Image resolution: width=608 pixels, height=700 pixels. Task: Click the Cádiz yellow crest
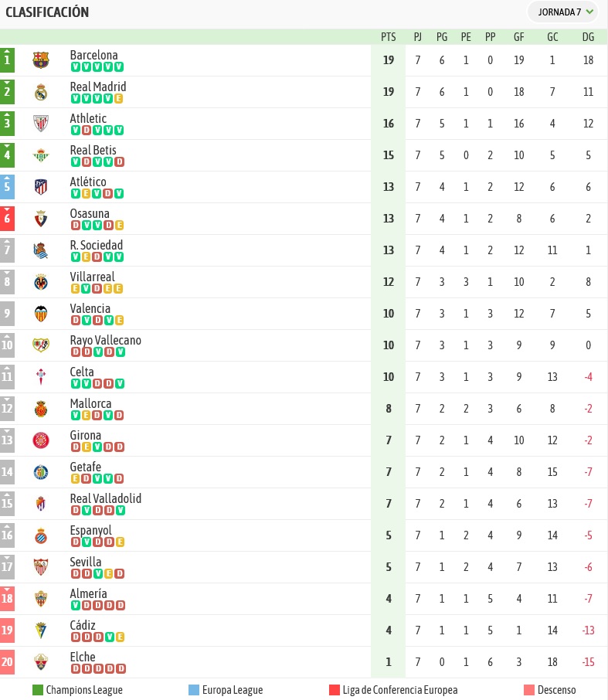[x=41, y=630]
